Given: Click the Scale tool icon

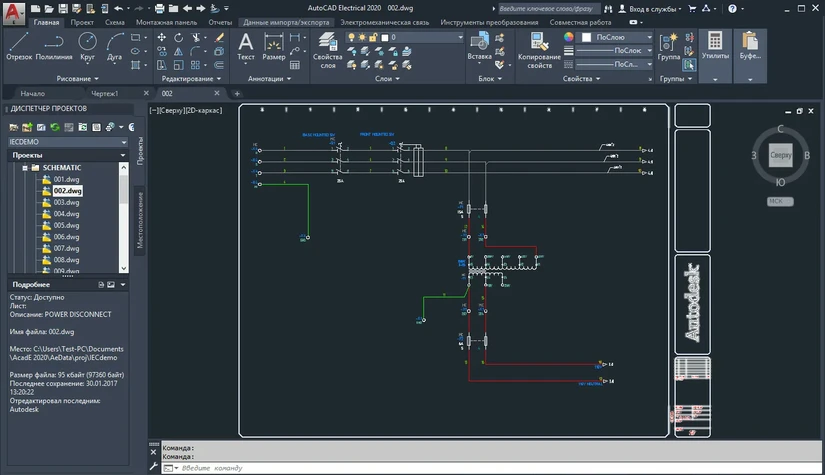Looking at the screenshot, I should click(178, 65).
